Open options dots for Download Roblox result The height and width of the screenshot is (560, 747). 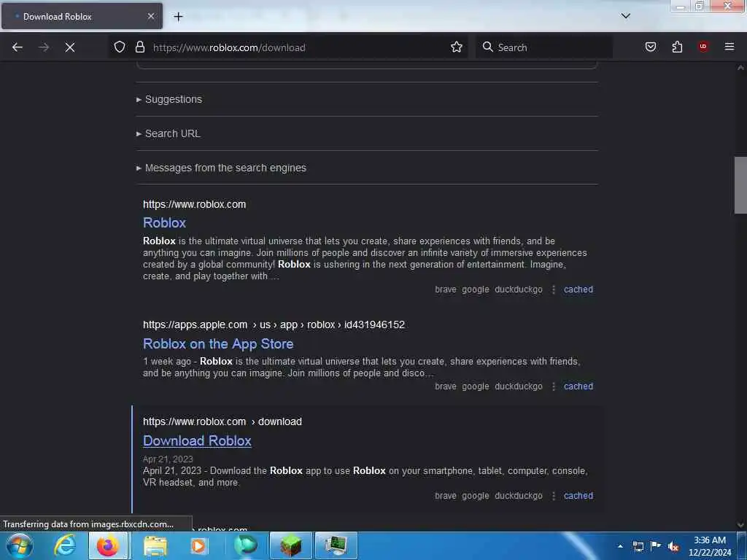tap(554, 496)
